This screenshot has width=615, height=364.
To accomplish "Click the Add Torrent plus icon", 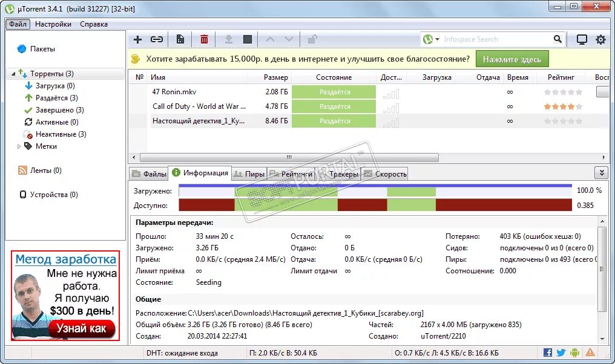I will coord(137,39).
